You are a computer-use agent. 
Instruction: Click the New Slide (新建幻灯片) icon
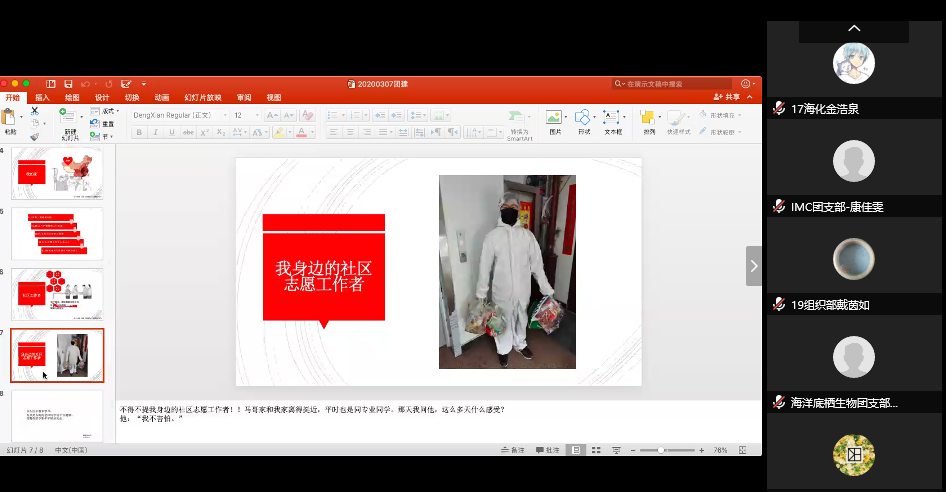69,118
